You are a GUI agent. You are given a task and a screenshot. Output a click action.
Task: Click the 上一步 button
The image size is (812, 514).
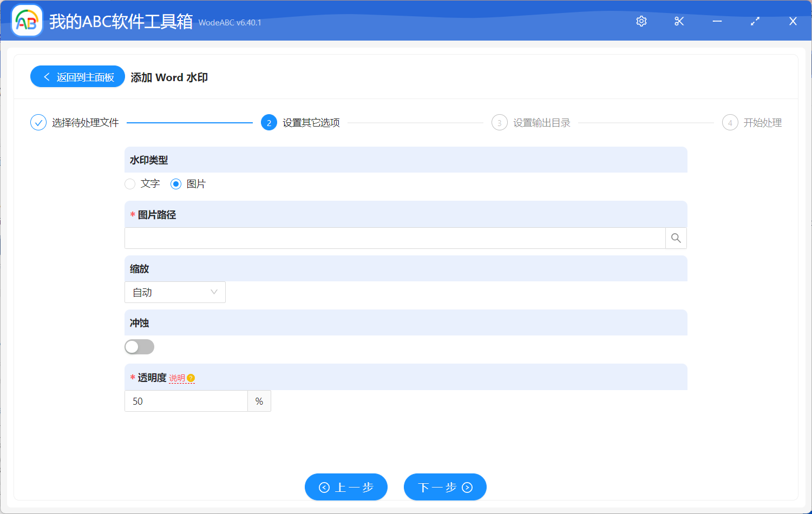[x=346, y=487]
